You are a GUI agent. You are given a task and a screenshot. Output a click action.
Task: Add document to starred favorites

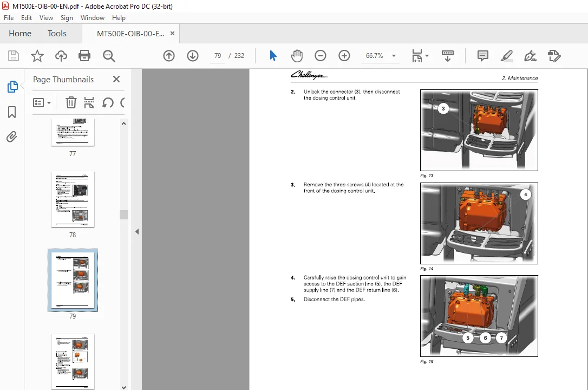[x=37, y=56]
